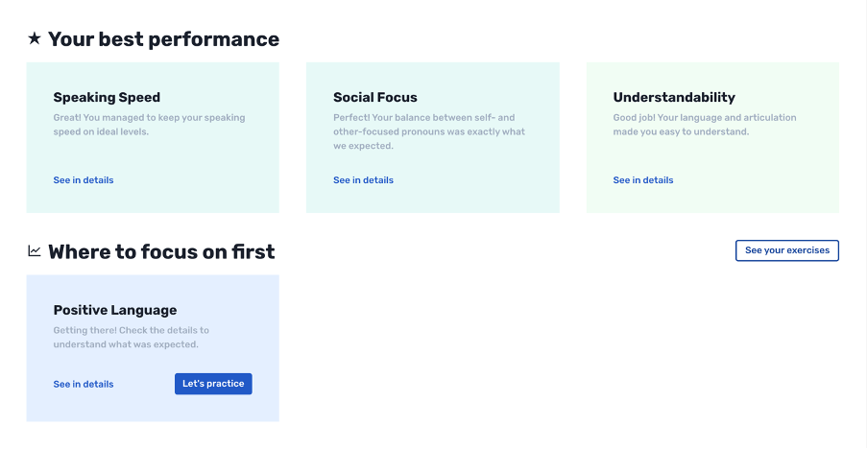Open See in details for Understandability
This screenshot has height=449, width=868.
pos(643,180)
